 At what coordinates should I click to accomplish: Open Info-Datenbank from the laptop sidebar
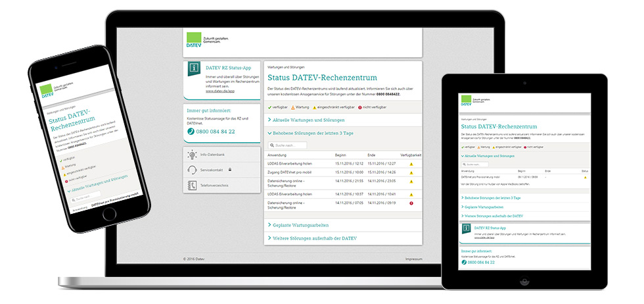(x=222, y=155)
